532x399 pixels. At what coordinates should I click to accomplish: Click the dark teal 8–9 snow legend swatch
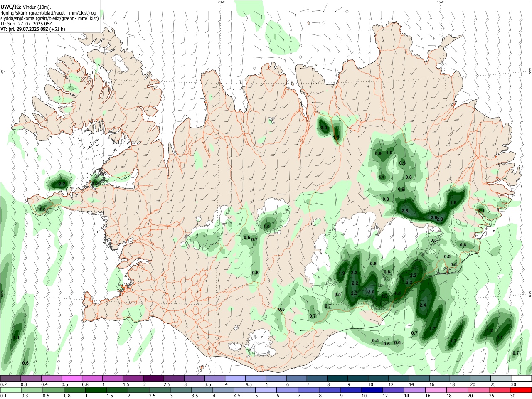click(x=337, y=379)
